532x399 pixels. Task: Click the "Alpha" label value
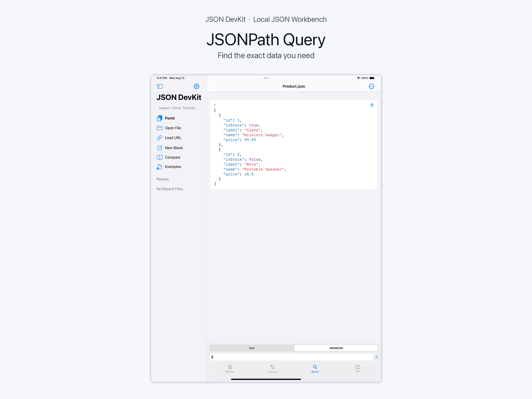click(x=252, y=130)
